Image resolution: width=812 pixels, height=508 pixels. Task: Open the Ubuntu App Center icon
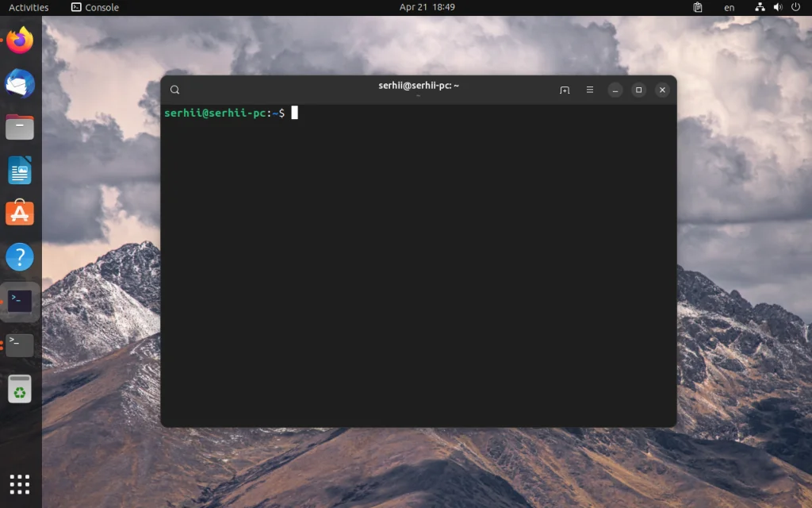[19, 213]
